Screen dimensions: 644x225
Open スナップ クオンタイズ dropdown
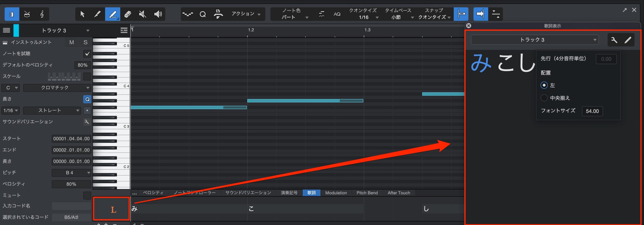(x=434, y=14)
